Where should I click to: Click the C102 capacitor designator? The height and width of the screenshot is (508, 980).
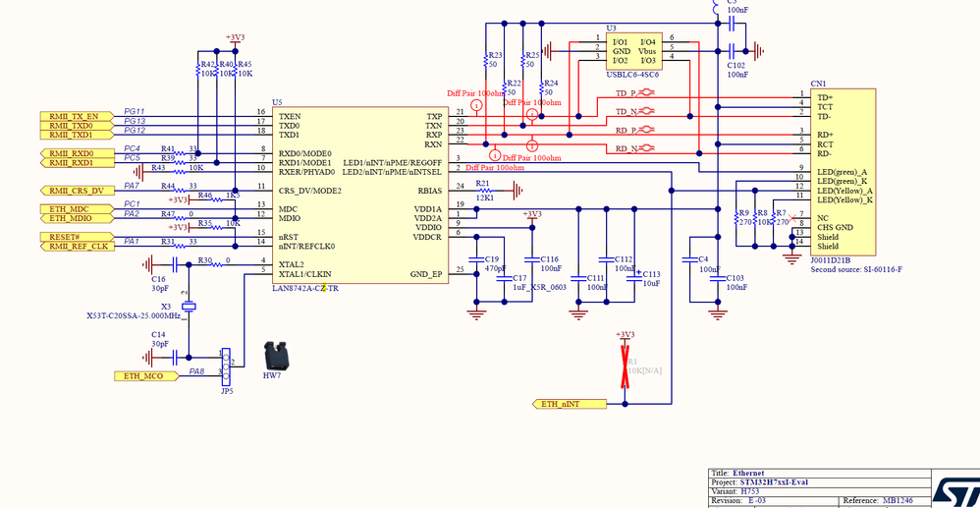coord(735,65)
